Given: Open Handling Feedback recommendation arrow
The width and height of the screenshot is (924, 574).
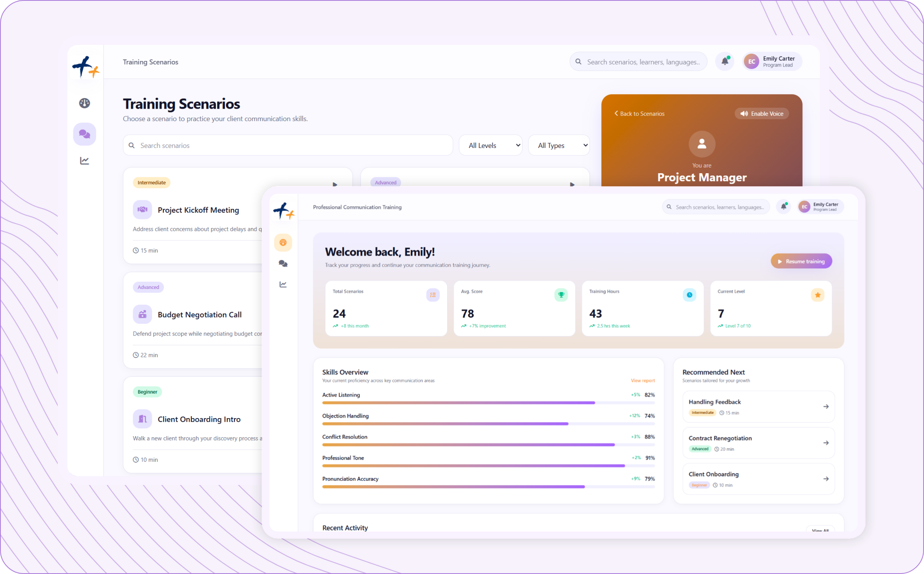Looking at the screenshot, I should click(x=826, y=406).
